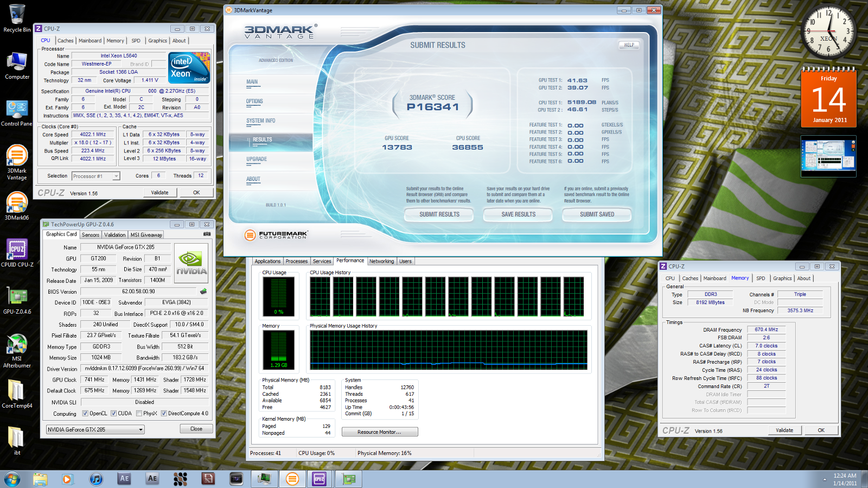
Task: Click the 3DMark score P16341
Action: coord(433,107)
